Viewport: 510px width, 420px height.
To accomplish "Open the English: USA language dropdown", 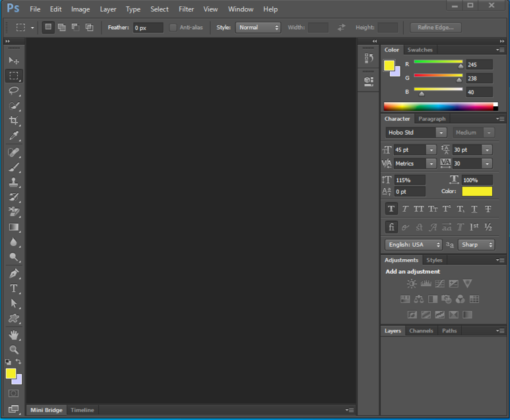I will 414,245.
